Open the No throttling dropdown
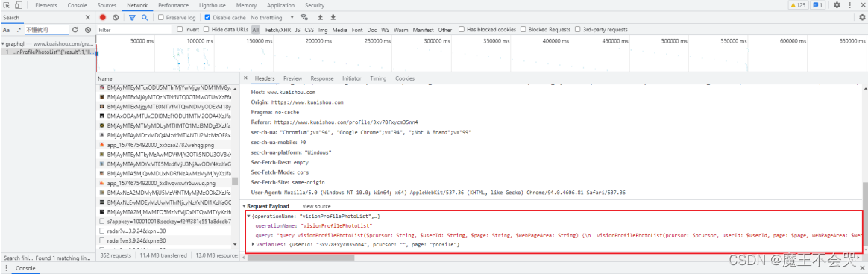The height and width of the screenshot is (274, 868). click(x=272, y=18)
